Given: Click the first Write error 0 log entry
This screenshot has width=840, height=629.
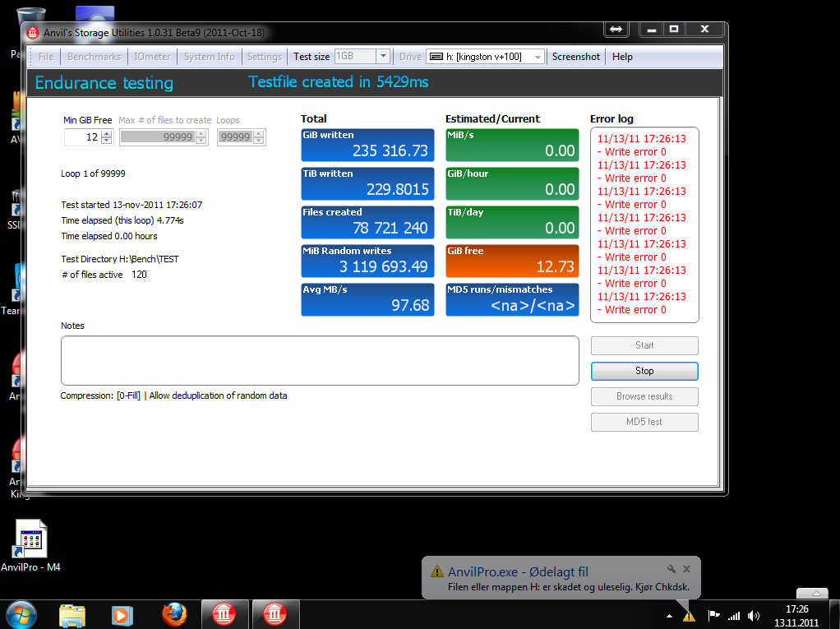Looking at the screenshot, I should click(x=631, y=152).
